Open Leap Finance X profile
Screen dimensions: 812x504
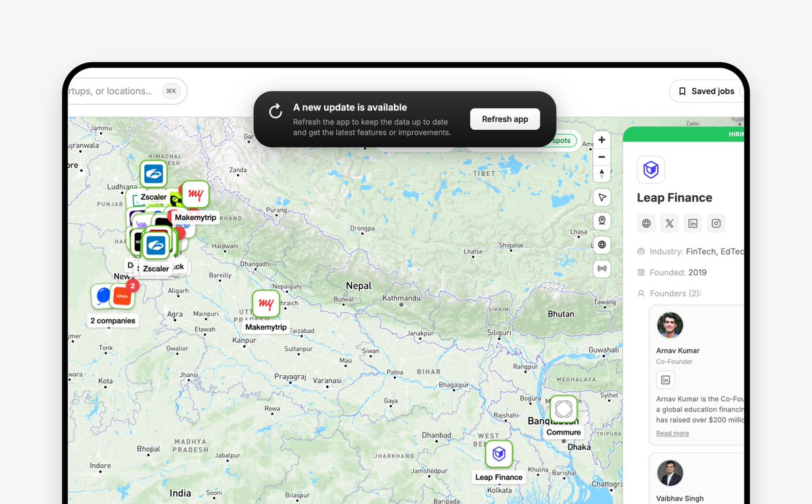coord(669,223)
